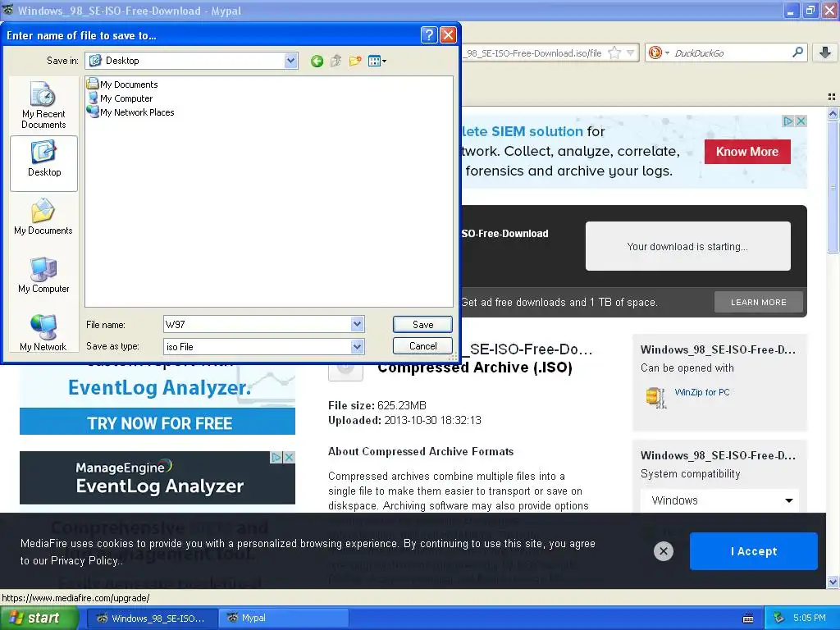Close the SIEM ad using X icon

coord(801,121)
